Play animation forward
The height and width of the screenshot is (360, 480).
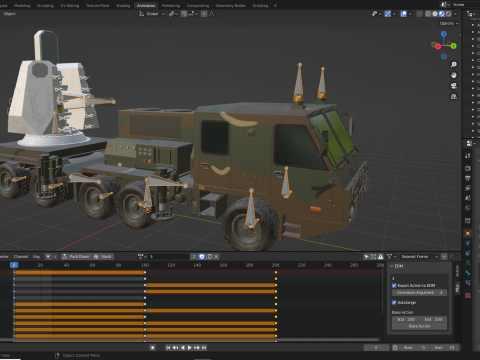click(x=189, y=348)
